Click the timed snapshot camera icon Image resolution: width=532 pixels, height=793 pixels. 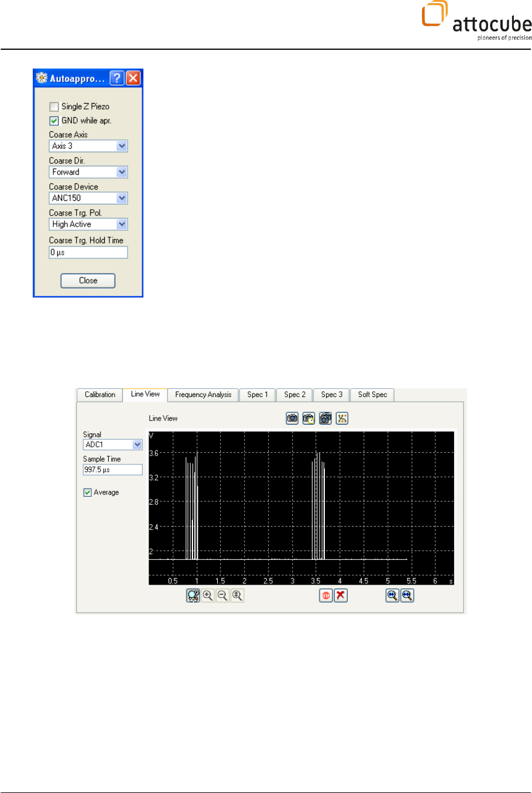(x=308, y=418)
